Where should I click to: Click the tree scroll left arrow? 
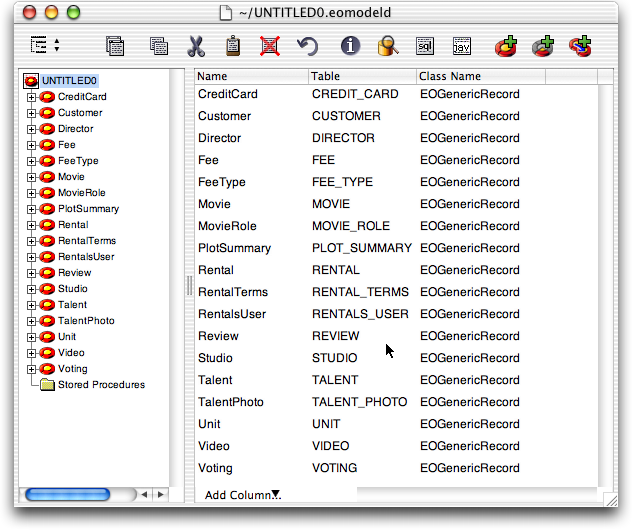tap(145, 495)
